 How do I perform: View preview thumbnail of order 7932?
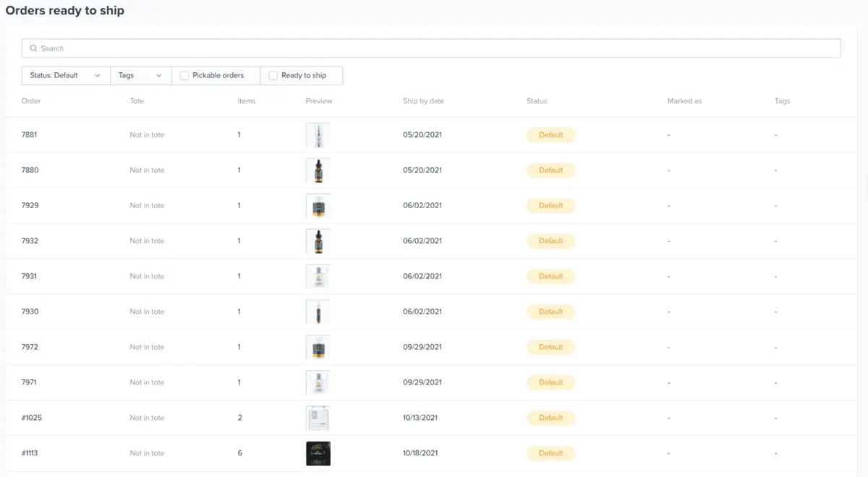318,241
